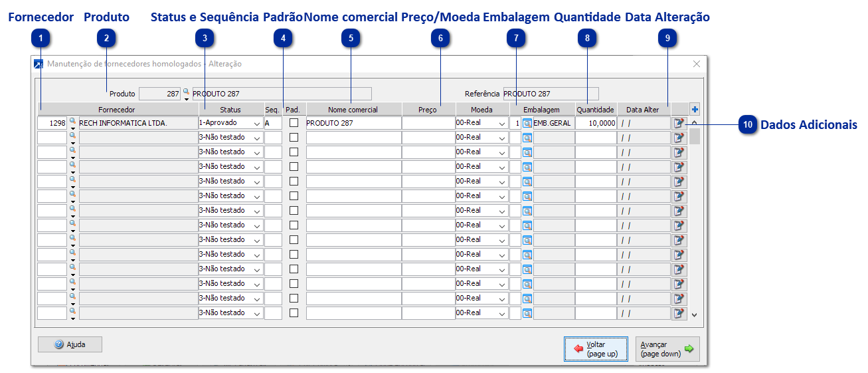The image size is (868, 373).
Task: Click supplier code field in second row
Action: coord(52,138)
